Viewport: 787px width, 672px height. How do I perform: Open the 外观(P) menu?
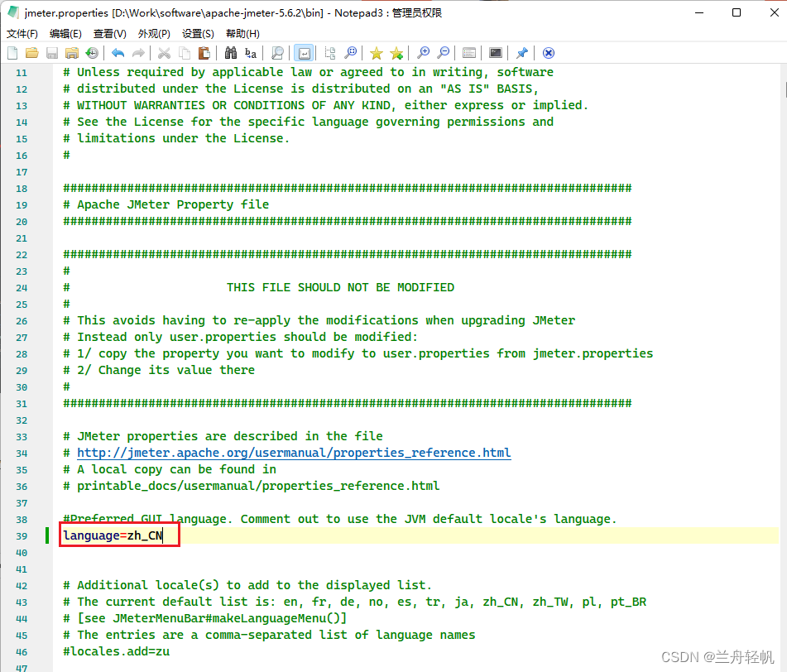pos(154,34)
